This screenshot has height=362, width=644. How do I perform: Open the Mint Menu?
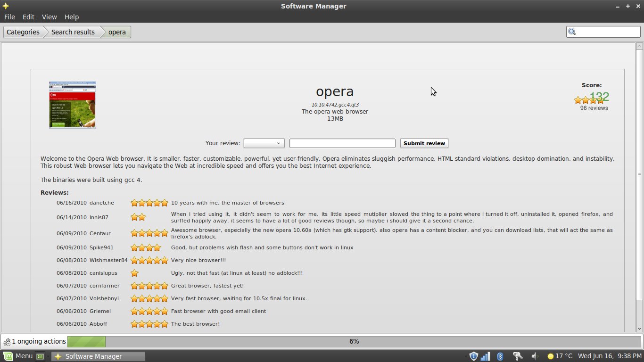tap(18, 356)
